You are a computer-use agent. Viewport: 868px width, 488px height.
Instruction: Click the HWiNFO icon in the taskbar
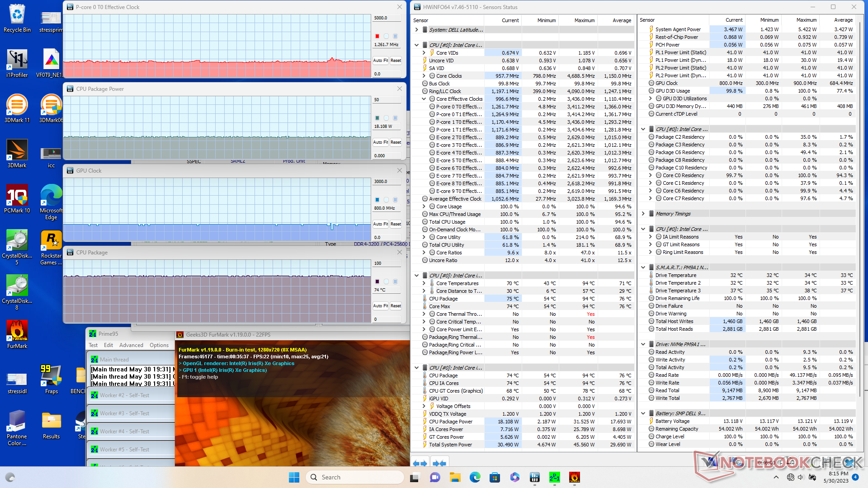[535, 477]
